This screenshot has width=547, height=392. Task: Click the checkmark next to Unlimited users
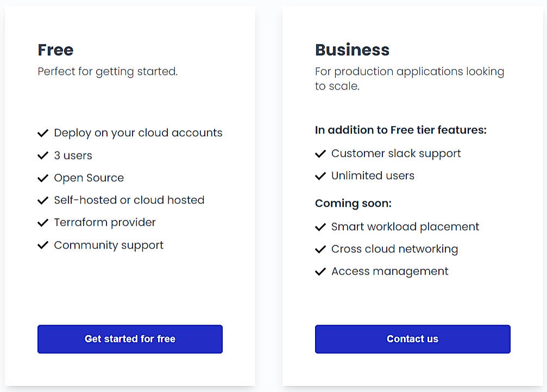click(x=320, y=176)
